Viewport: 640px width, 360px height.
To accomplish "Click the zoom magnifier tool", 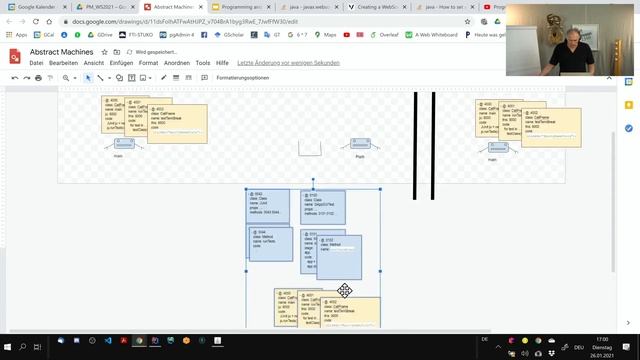I will pyautogui.click(x=65, y=78).
